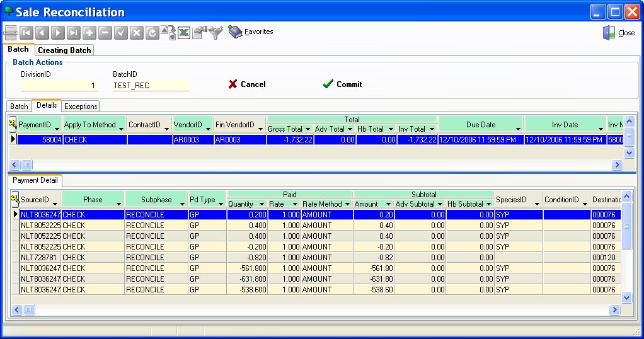Go to the previous record
Viewport: 644px width, 339px height.
(x=42, y=33)
